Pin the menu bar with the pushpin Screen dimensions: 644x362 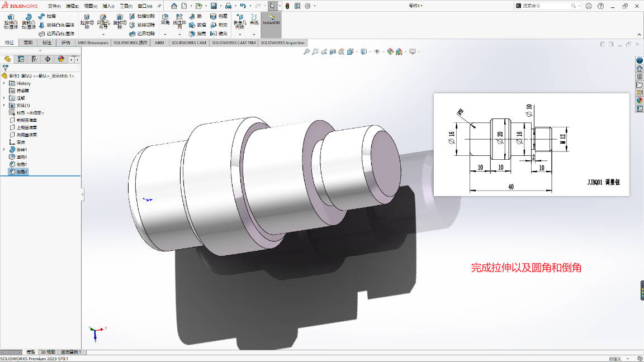pos(159,6)
